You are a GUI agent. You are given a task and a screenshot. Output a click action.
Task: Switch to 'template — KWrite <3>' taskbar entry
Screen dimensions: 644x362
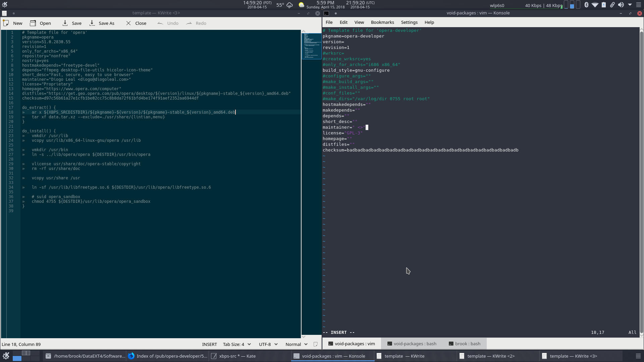[581, 356]
